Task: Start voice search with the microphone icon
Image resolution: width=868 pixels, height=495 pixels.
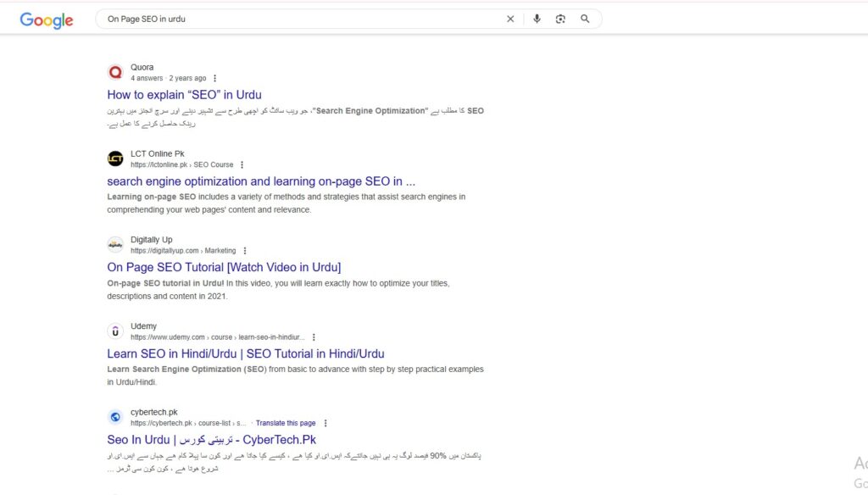Action: [x=537, y=19]
